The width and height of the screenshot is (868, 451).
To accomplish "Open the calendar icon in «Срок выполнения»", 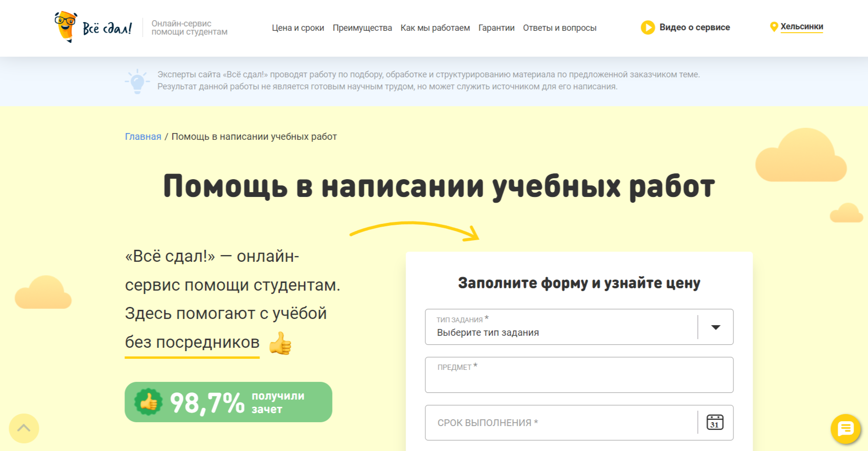I will click(715, 423).
